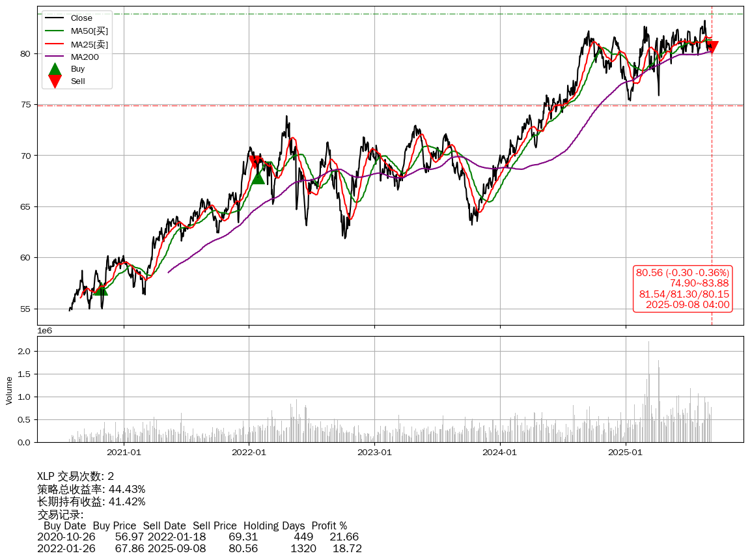This screenshot has width=750, height=560.
Task: Click the Volume axis label
Action: [x=9, y=390]
